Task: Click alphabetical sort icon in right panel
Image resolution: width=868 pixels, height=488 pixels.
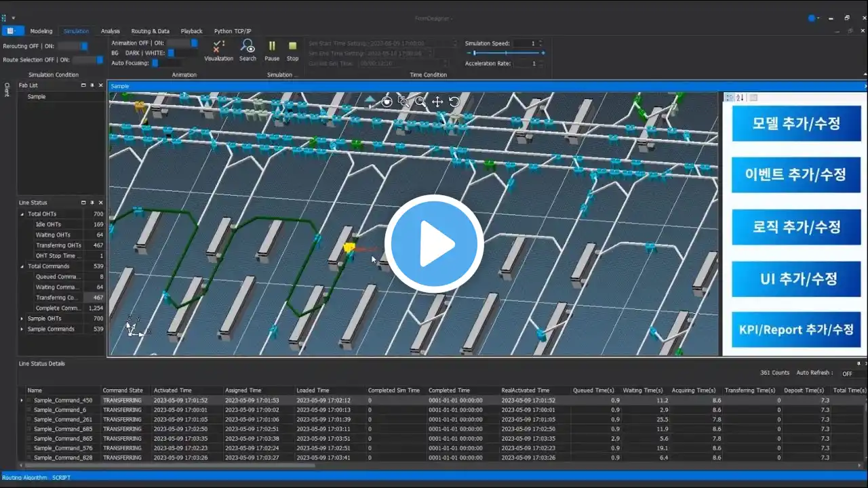Action: [740, 98]
